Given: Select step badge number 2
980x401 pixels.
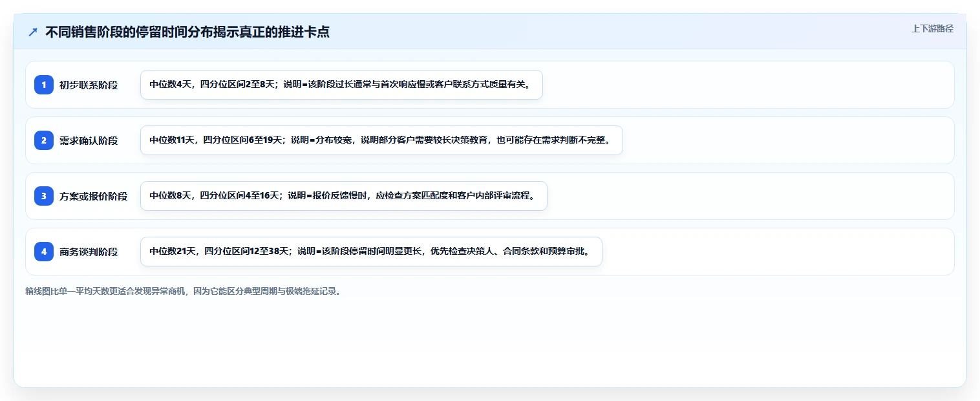Looking at the screenshot, I should tap(44, 140).
